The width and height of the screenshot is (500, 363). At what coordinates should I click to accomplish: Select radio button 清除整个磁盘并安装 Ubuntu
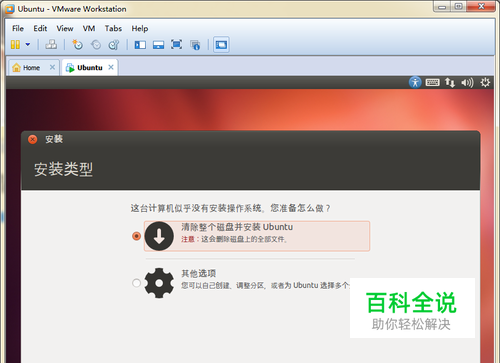(x=136, y=236)
